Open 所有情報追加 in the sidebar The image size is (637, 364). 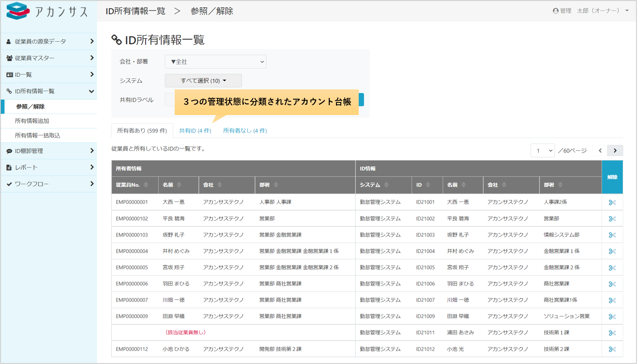point(32,121)
